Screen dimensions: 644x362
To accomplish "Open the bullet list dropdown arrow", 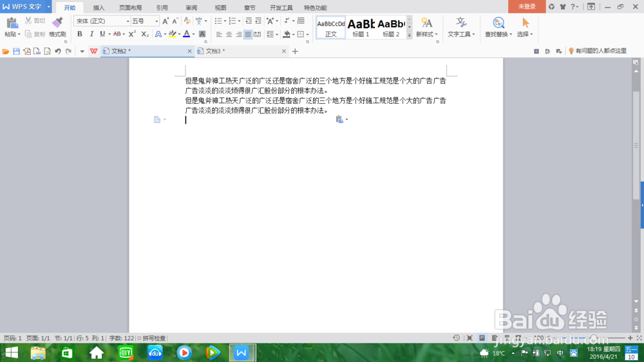I will coord(225,21).
